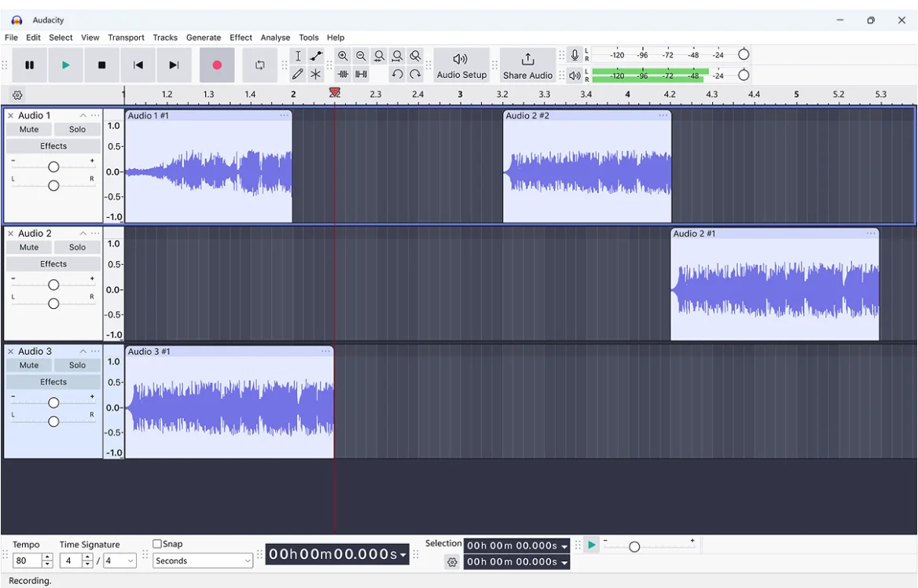Click the Silence audio selection icon
Screen dimensions: 918x588
[361, 73]
